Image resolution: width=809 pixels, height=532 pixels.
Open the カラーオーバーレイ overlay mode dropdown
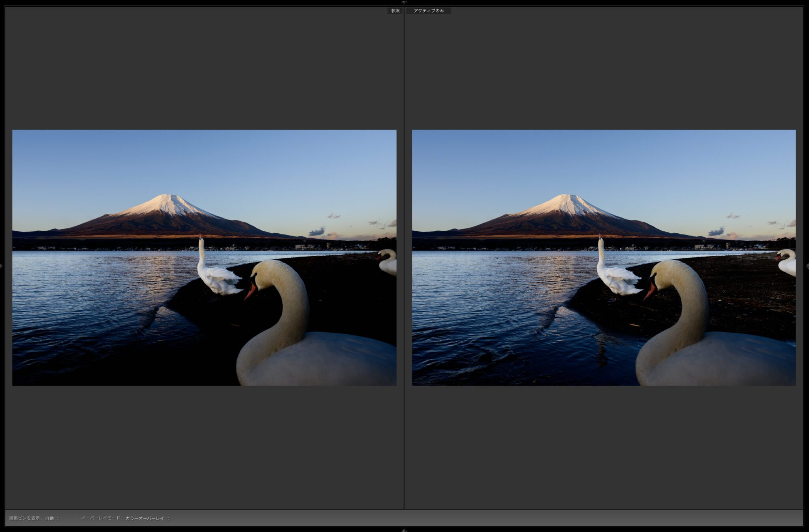pos(147,518)
